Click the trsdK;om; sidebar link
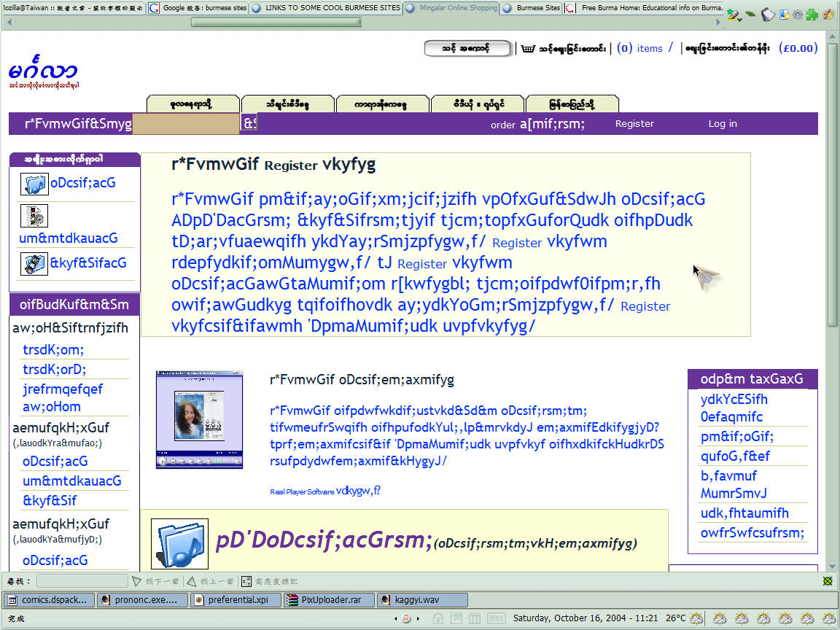The height and width of the screenshot is (630, 840). 53,350
